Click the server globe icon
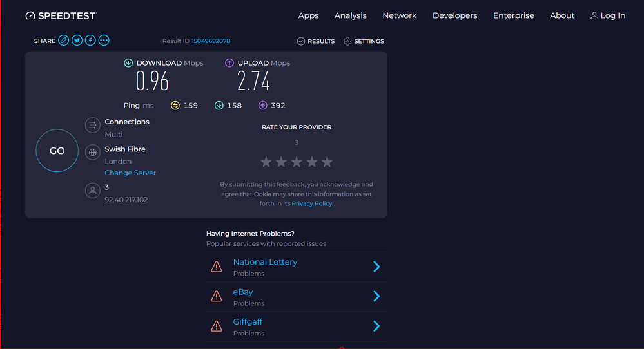The image size is (644, 349). coord(93,152)
